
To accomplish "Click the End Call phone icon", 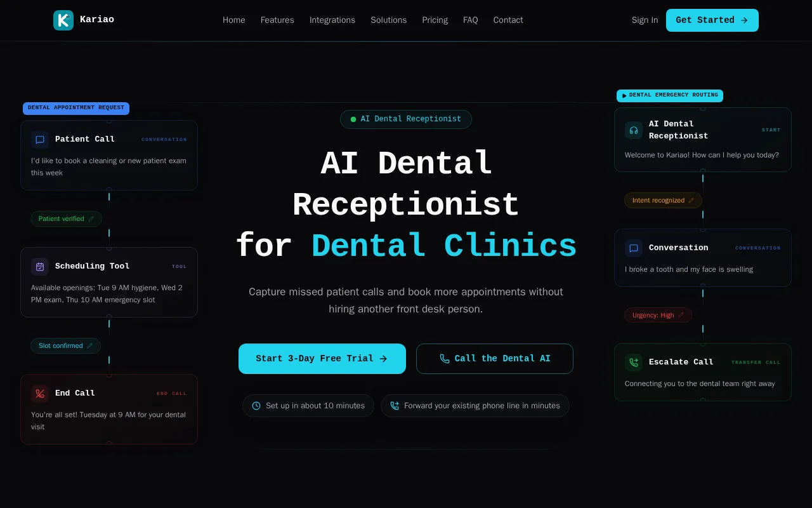I will [x=40, y=394].
